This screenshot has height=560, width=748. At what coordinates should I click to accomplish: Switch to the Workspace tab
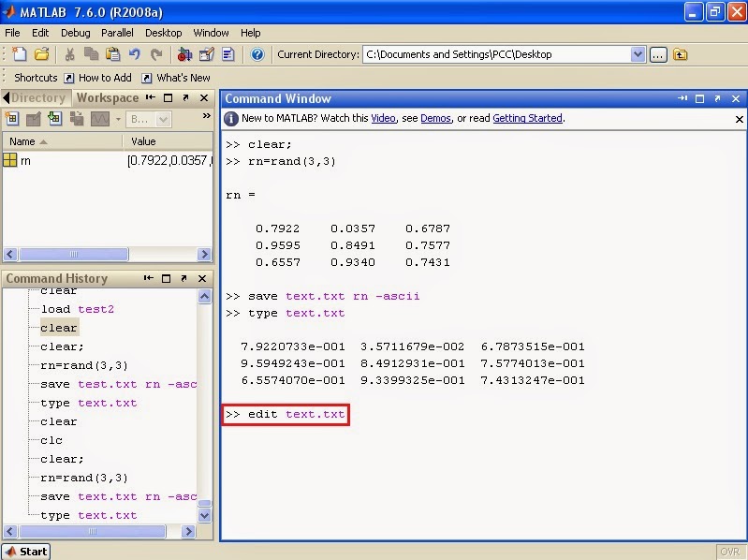108,97
